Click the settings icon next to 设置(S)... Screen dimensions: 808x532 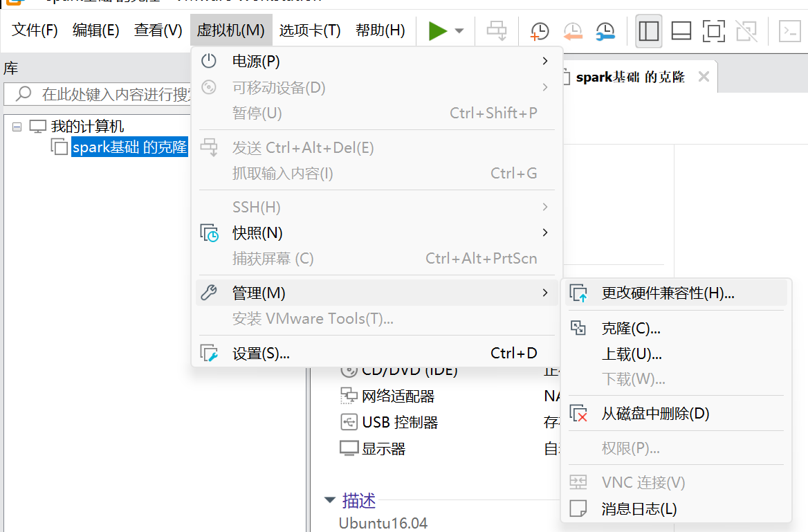click(209, 353)
